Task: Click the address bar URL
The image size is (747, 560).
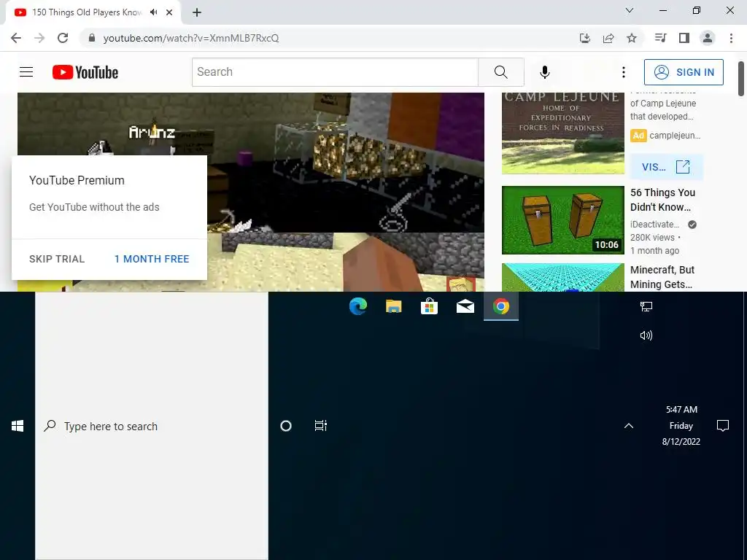Action: [191, 38]
